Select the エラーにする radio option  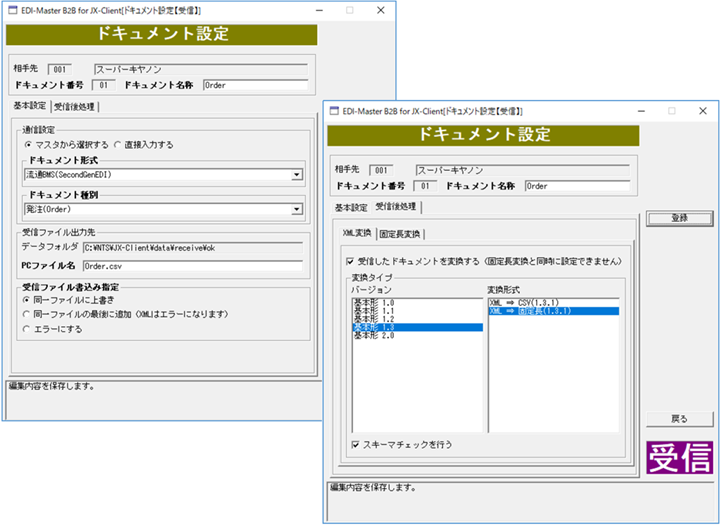point(27,327)
